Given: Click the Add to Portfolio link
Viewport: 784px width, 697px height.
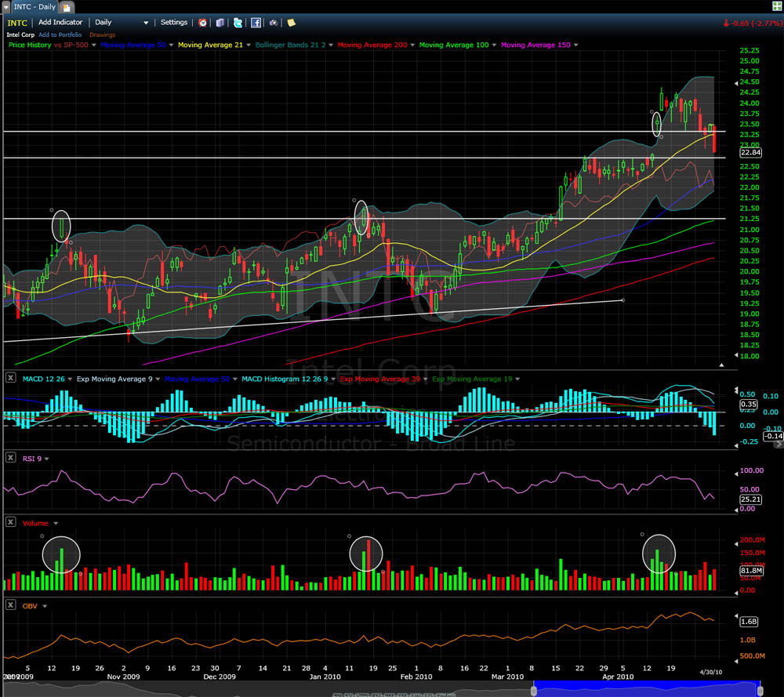Looking at the screenshot, I should click(61, 35).
